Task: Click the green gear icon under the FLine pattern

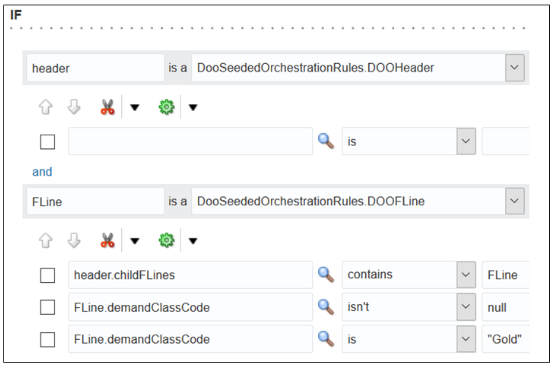Action: (x=166, y=240)
